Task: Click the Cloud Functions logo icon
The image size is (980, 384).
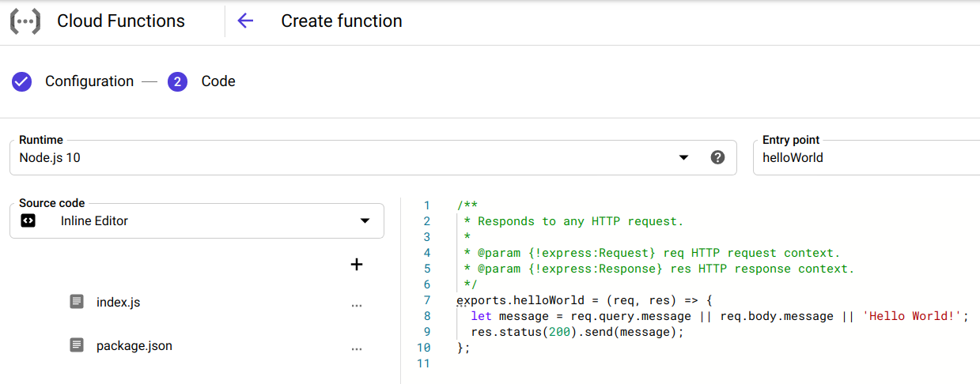Action: (25, 21)
